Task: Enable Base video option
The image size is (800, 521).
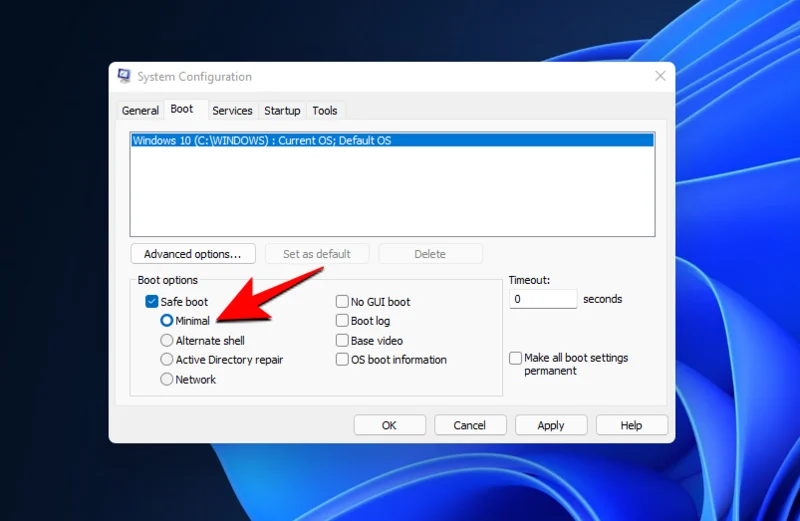Action: pos(342,341)
